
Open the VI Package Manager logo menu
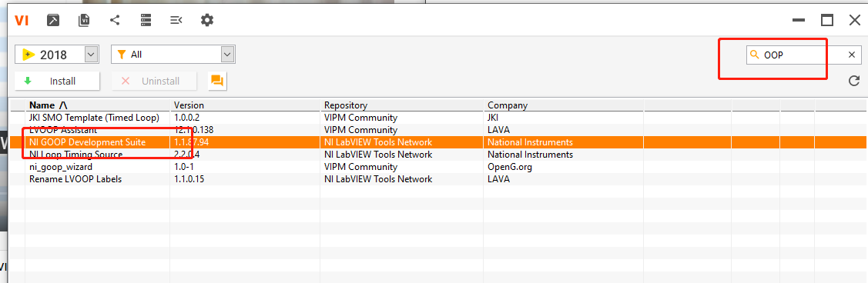coord(22,21)
